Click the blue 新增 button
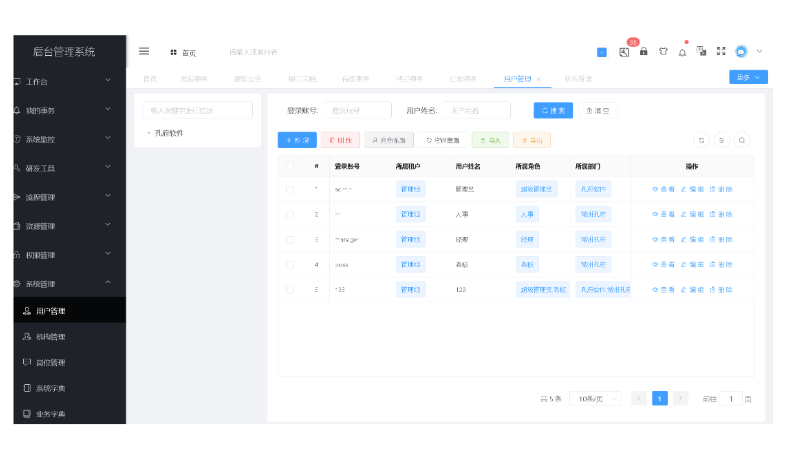This screenshot has width=800, height=453. click(297, 140)
